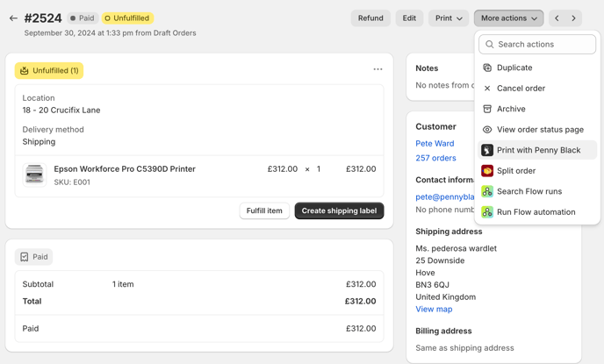
Task: Click the 18 - 20 Crucifix Lane location
Action: (61, 110)
